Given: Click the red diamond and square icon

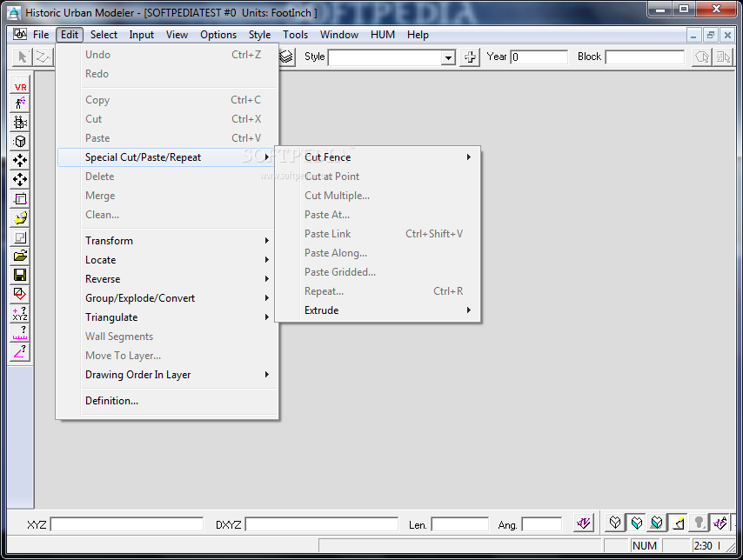Looking at the screenshot, I should pyautogui.click(x=20, y=294).
